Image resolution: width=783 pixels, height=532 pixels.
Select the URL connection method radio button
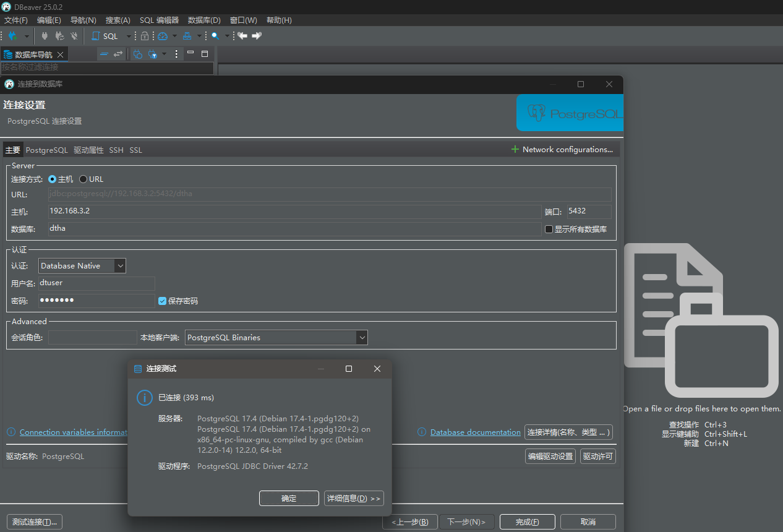pos(83,179)
